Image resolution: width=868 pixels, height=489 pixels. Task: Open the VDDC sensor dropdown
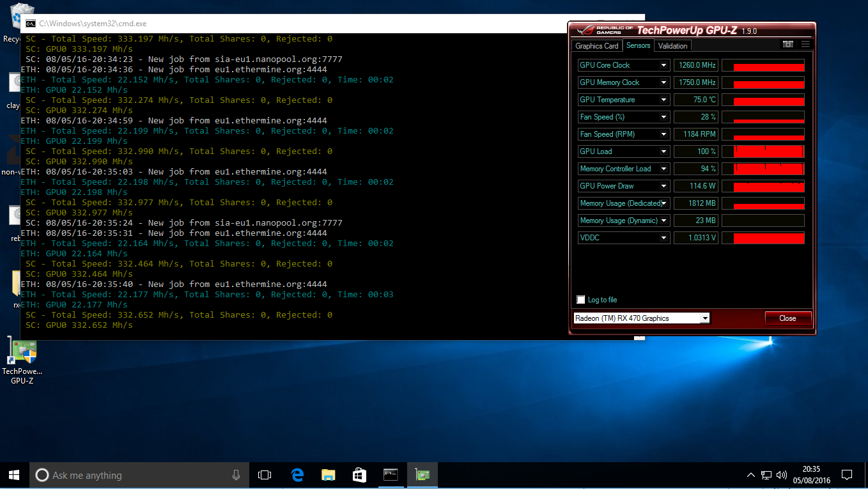click(x=664, y=238)
